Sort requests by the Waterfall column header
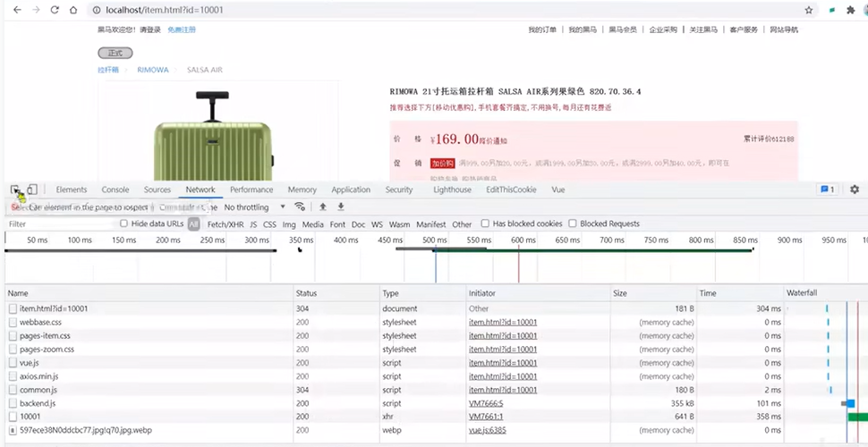 tap(826, 293)
